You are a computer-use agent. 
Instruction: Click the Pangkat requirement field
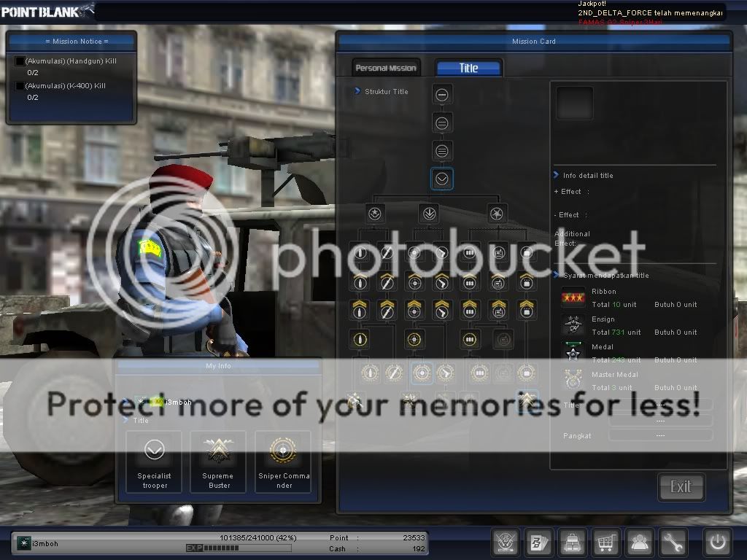660,435
